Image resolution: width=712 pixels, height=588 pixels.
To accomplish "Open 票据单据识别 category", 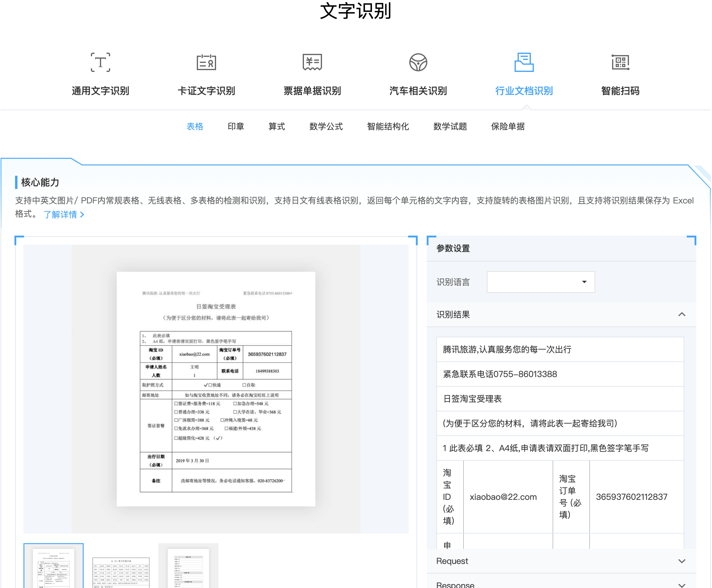I will click(312, 91).
